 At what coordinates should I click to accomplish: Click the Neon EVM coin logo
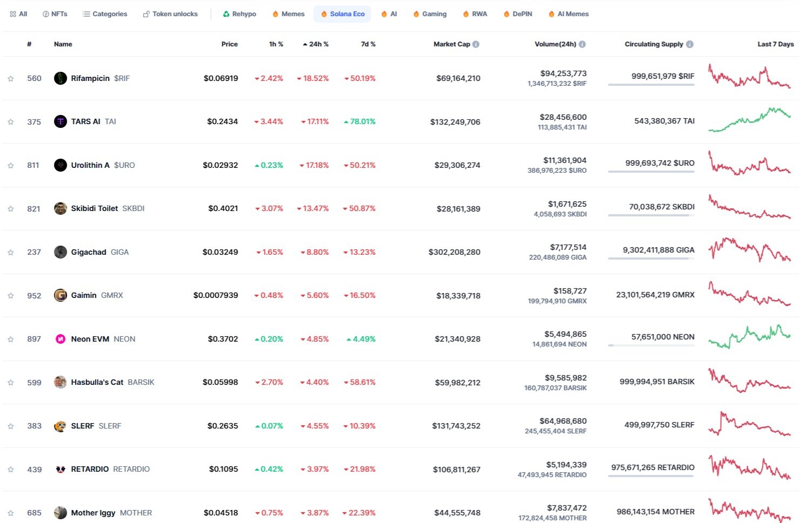coord(60,339)
